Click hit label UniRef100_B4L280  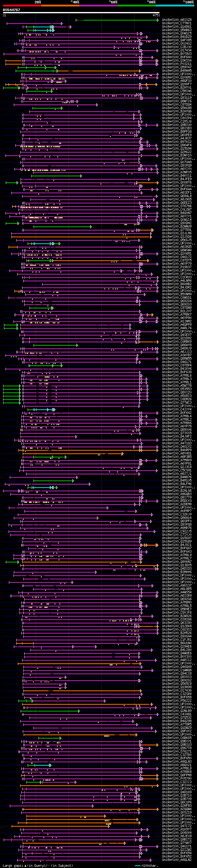coord(177,650)
